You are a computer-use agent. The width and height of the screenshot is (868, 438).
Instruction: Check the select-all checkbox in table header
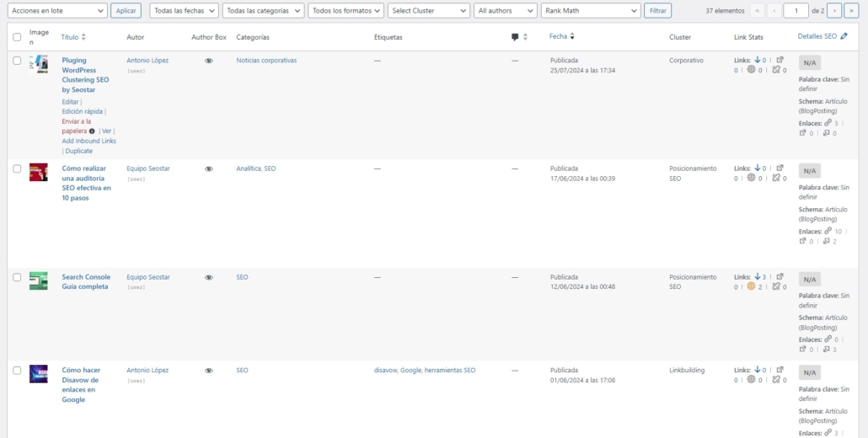click(17, 37)
